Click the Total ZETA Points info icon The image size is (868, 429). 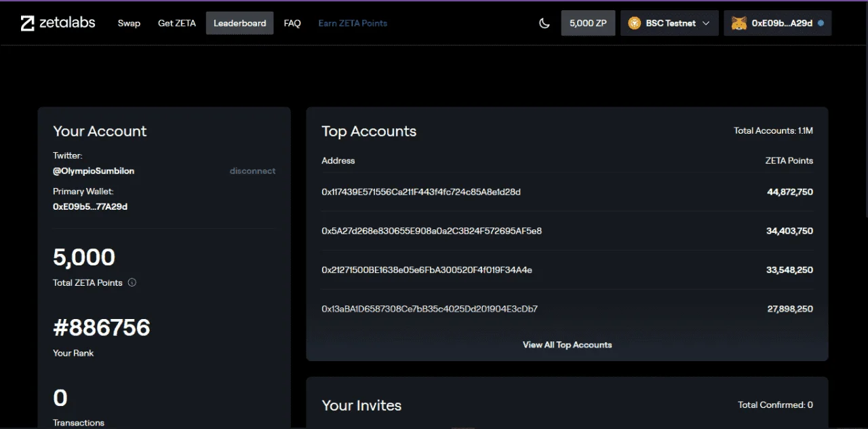[132, 282]
